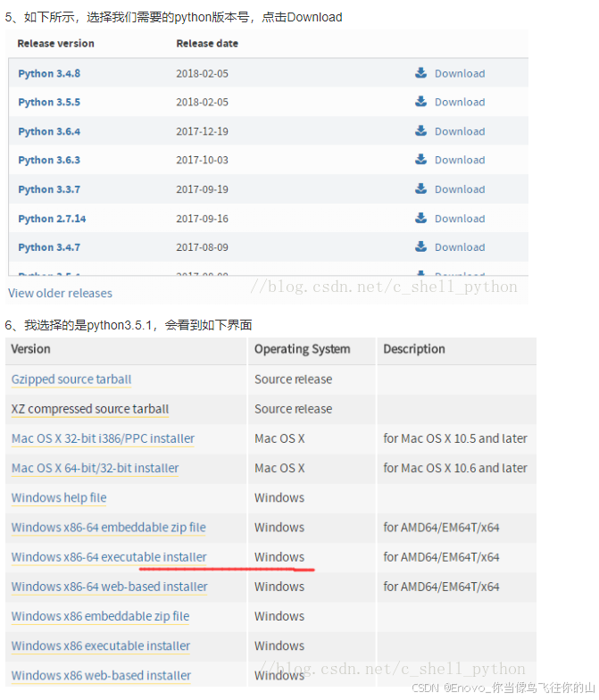Click Download text for Python 3.4.8
Image resolution: width=599 pixels, height=700 pixels.
click(460, 73)
